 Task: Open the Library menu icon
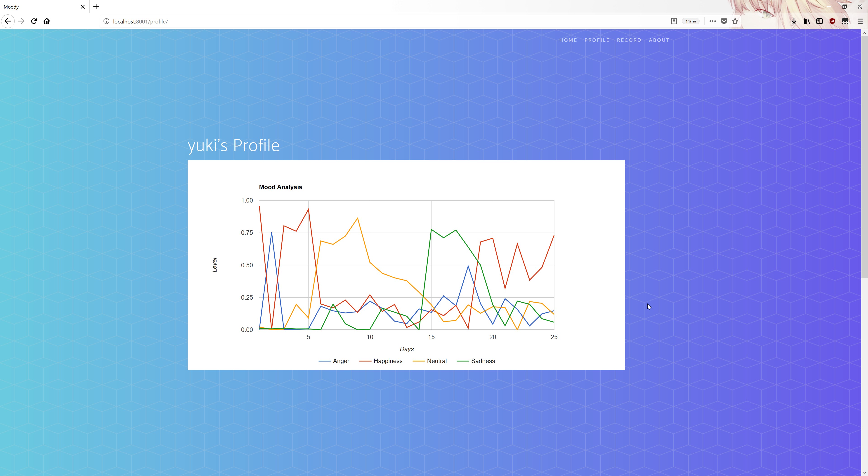click(807, 21)
